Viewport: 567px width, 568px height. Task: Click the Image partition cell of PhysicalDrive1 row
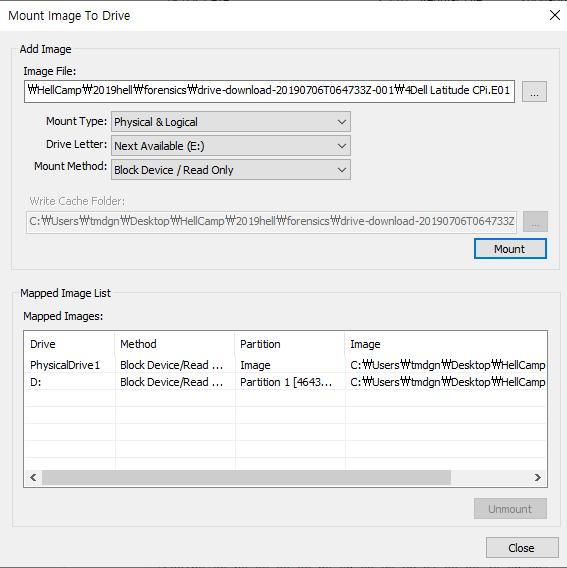tap(290, 365)
